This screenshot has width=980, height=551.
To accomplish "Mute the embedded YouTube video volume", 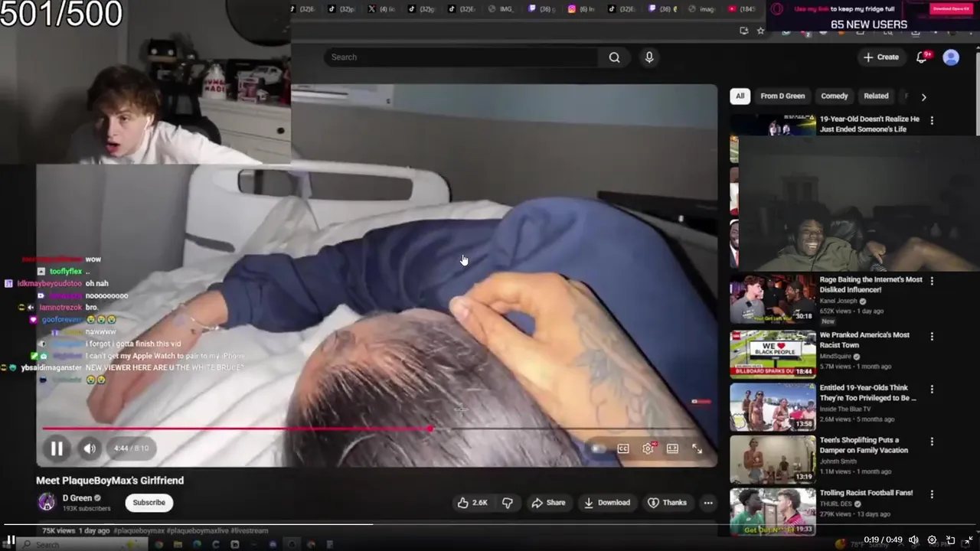I will tap(90, 448).
